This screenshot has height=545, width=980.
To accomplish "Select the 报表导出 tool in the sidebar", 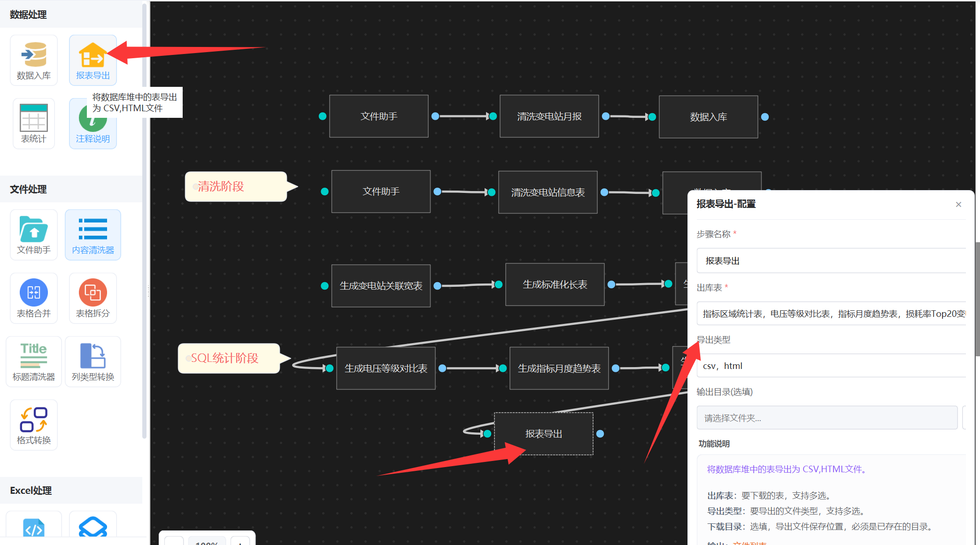I will pos(93,60).
